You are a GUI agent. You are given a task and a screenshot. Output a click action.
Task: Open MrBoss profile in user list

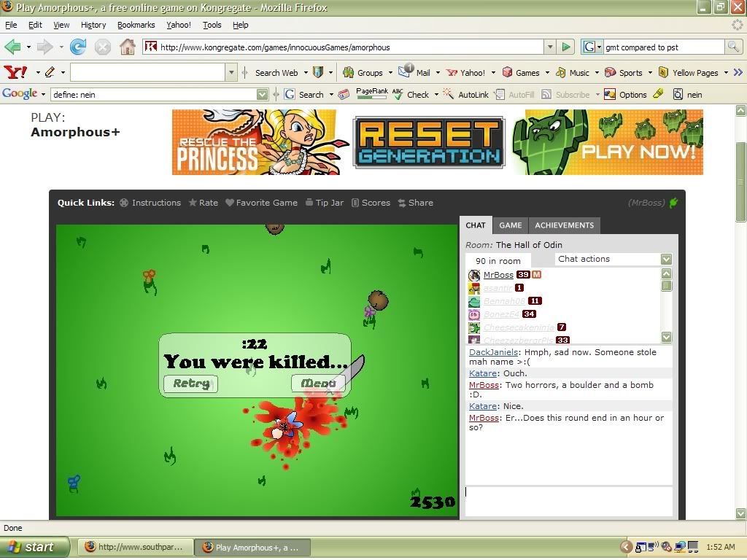(498, 275)
